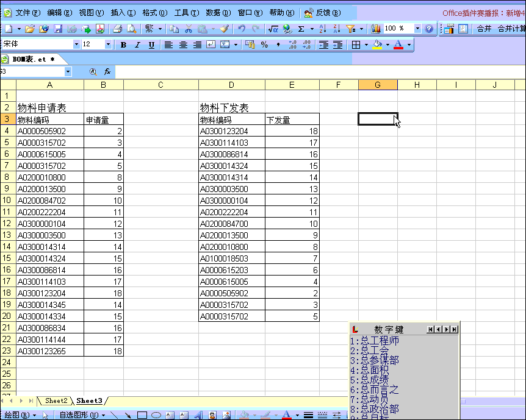Increase decimal places
This screenshot has height=420, width=526.
(x=292, y=44)
